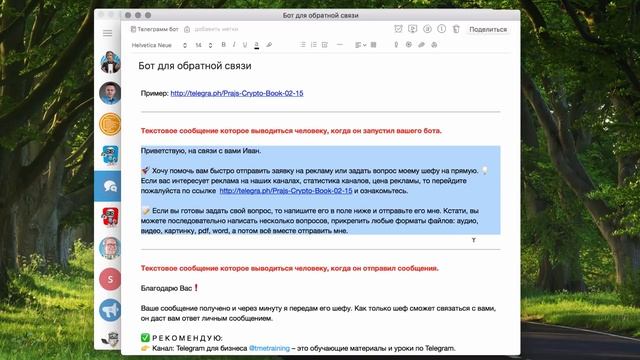Show note info icon
Image resolution: width=640 pixels, height=360 pixels.
442,29
